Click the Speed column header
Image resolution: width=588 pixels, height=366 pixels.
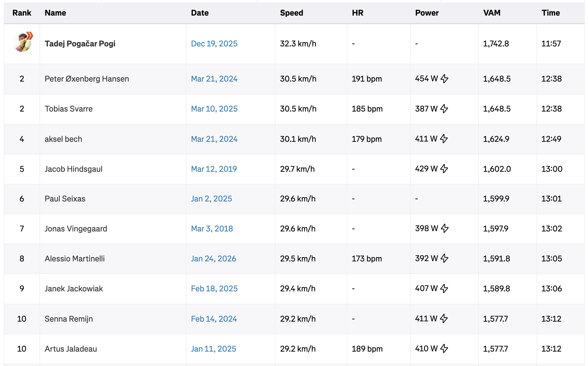click(x=291, y=13)
